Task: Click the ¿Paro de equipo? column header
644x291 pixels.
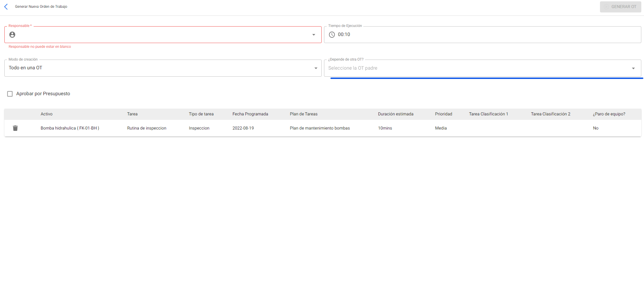Action: [x=609, y=114]
